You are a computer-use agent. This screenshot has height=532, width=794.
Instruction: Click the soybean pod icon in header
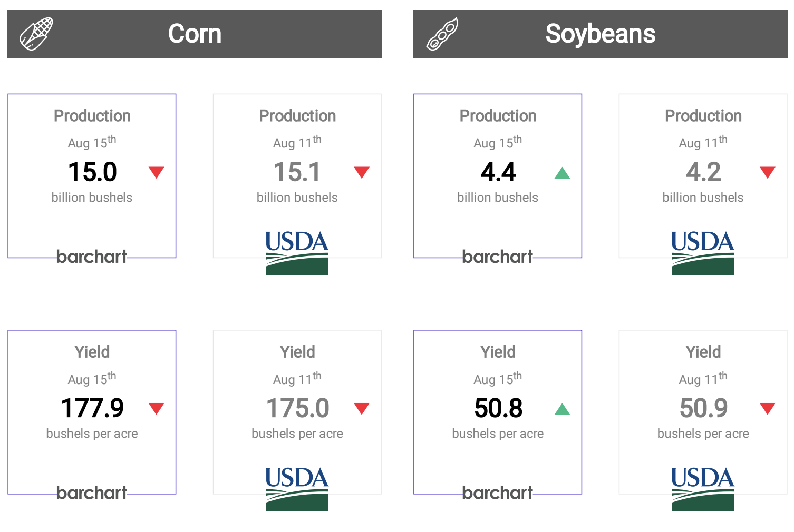(442, 34)
